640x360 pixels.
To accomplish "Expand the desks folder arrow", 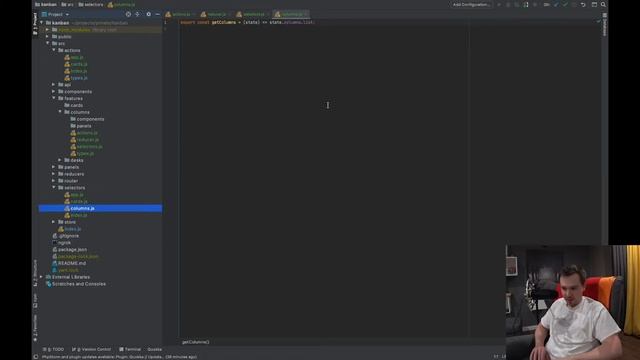I will tap(60, 160).
